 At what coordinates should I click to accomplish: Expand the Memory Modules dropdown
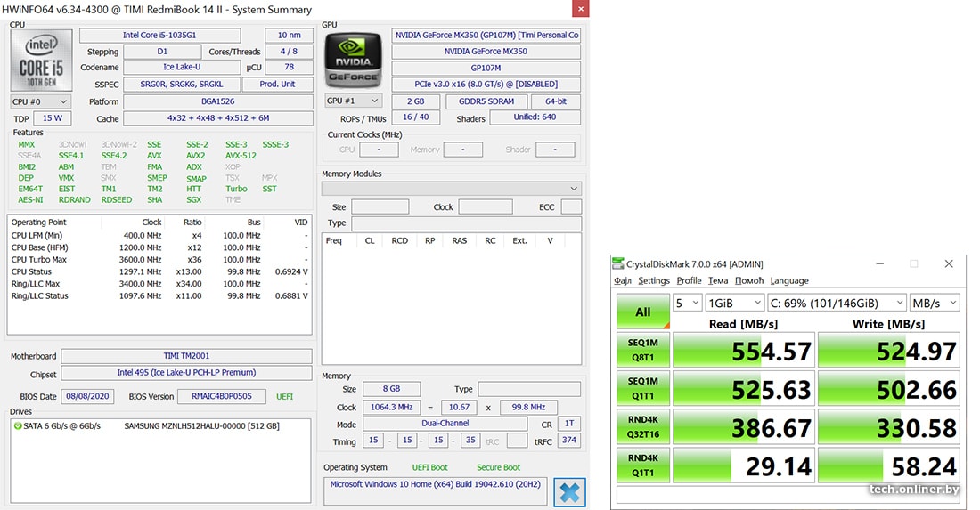click(452, 189)
